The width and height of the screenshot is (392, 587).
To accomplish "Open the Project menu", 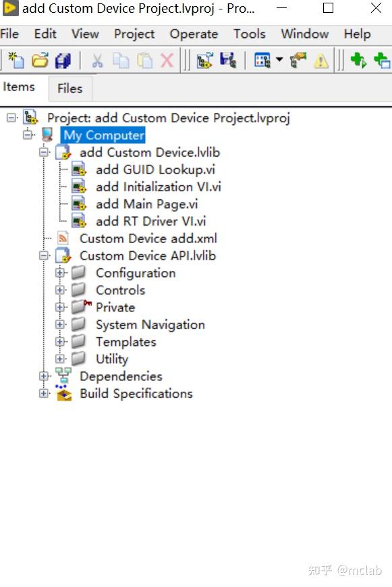I will coord(134,34).
